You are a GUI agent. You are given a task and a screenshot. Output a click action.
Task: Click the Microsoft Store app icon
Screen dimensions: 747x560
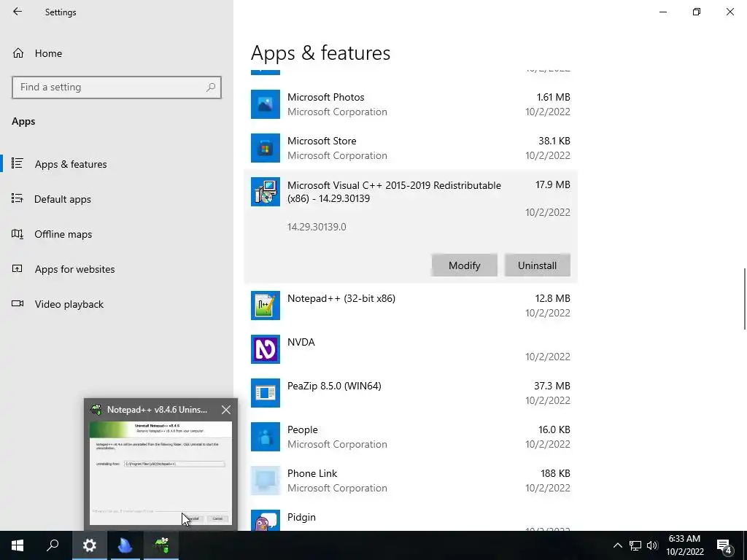click(266, 148)
